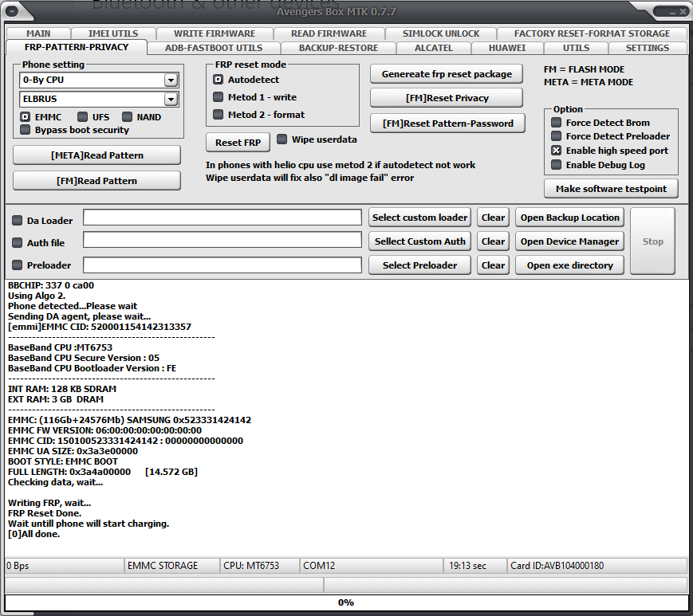Focus the Da Loader path field
693x616 pixels.
[x=222, y=218]
